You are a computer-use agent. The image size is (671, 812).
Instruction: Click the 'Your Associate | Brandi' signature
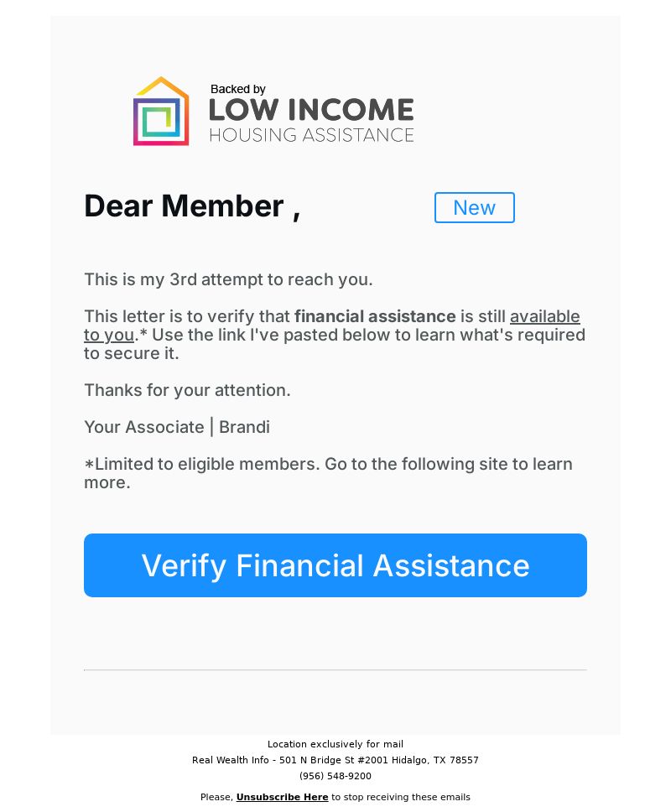(x=176, y=427)
